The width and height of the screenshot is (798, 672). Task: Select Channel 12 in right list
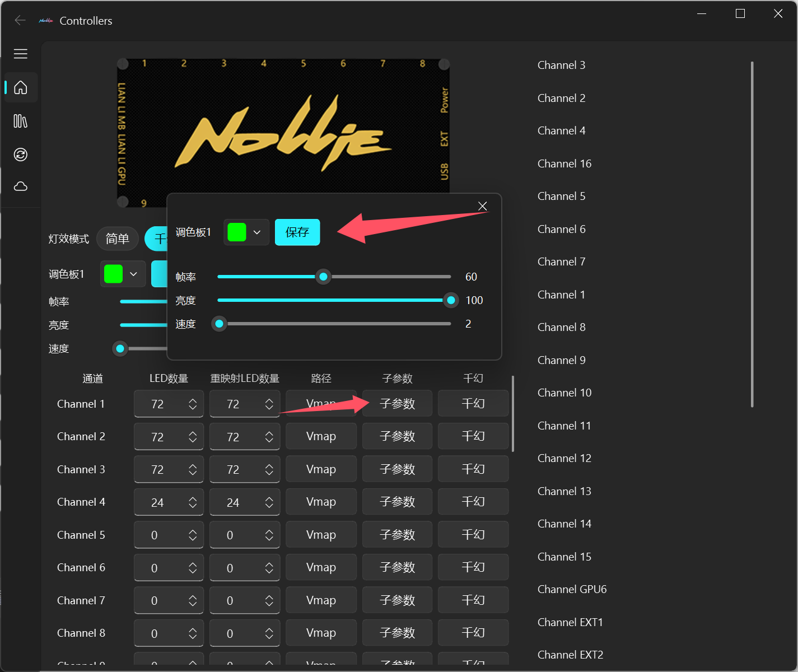pos(564,459)
